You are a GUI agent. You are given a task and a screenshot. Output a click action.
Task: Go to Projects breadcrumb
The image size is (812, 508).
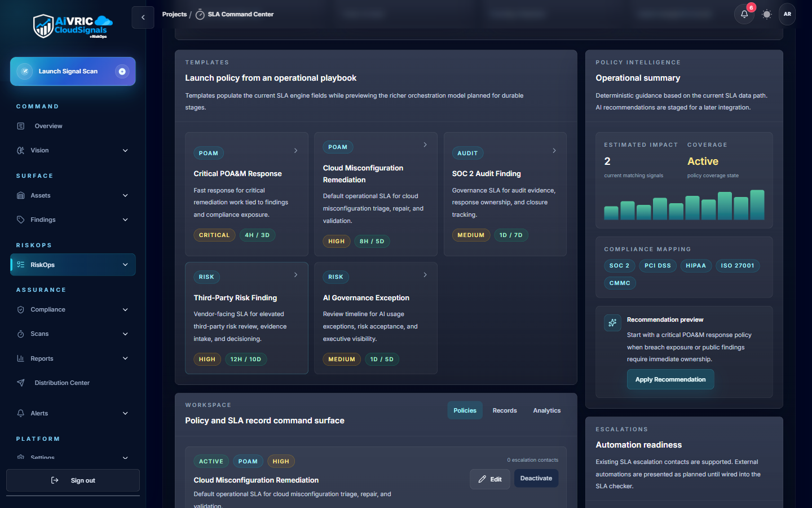tap(174, 14)
